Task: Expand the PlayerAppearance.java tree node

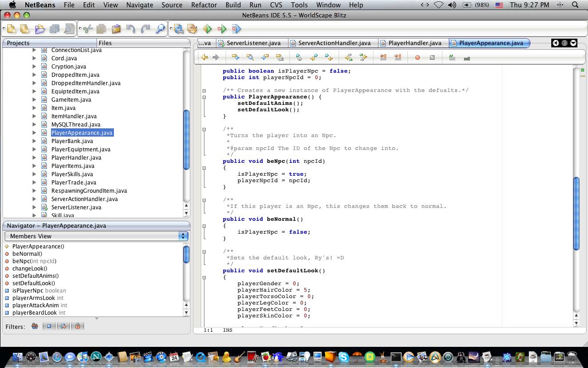Action: [x=34, y=133]
